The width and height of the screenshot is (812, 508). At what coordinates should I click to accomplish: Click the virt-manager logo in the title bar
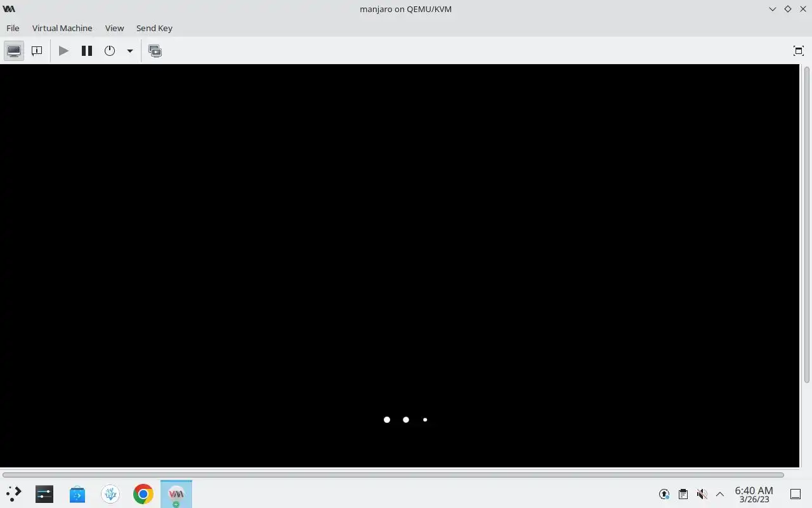pyautogui.click(x=9, y=9)
